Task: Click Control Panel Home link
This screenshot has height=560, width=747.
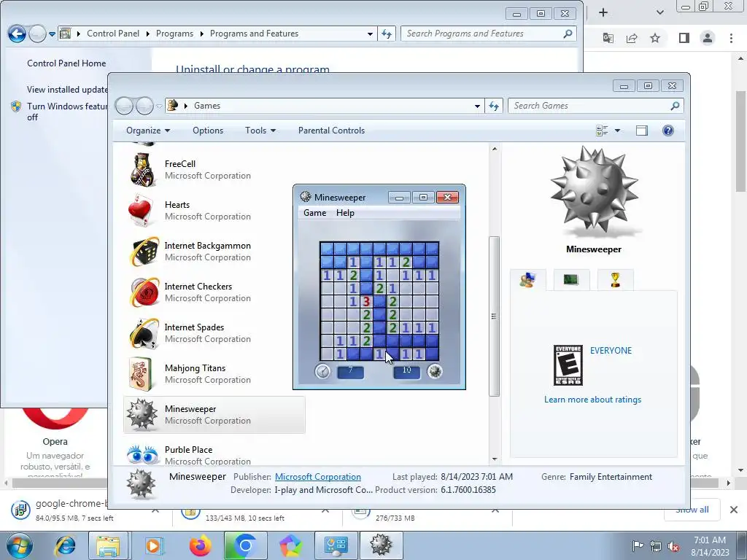Action: coord(66,63)
